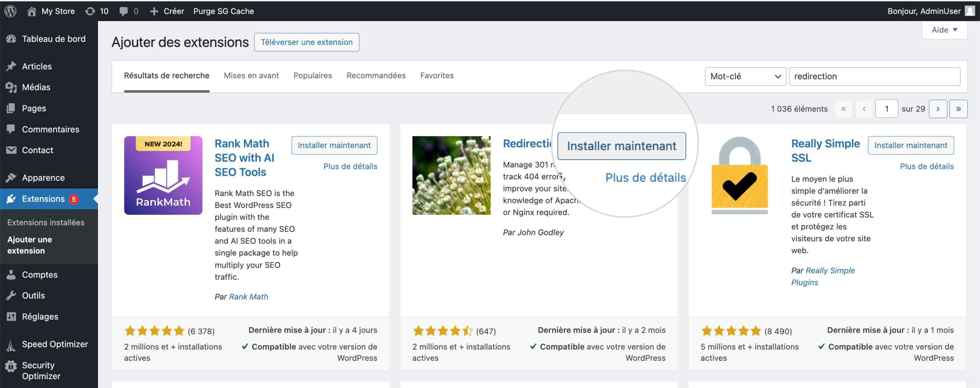Screen dimensions: 980x388
Task: Click the Tableau de bord dashboard icon
Action: pos(11,39)
